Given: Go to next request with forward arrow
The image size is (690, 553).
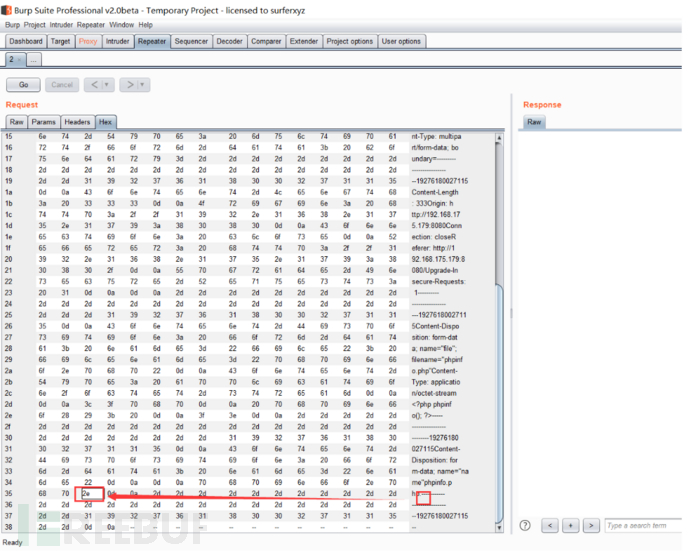Looking at the screenshot, I should 129,84.
